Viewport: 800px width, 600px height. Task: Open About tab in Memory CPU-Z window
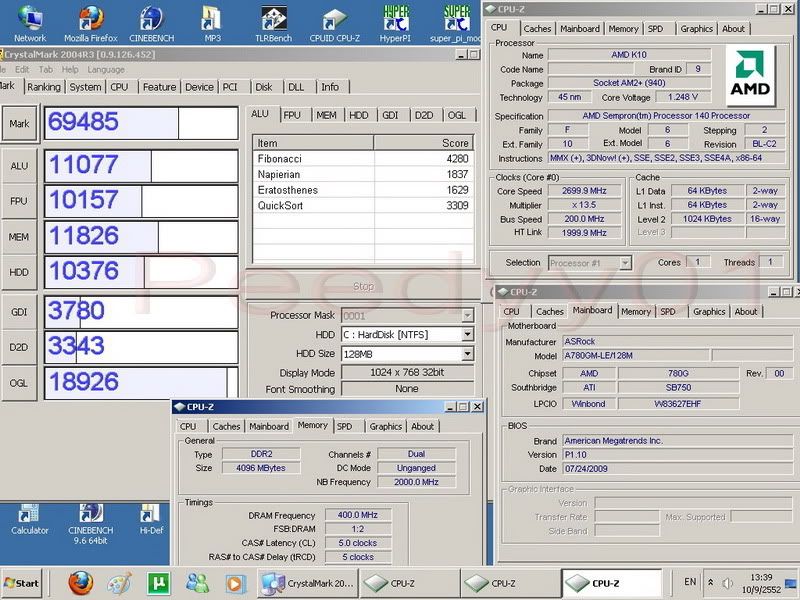(x=422, y=427)
